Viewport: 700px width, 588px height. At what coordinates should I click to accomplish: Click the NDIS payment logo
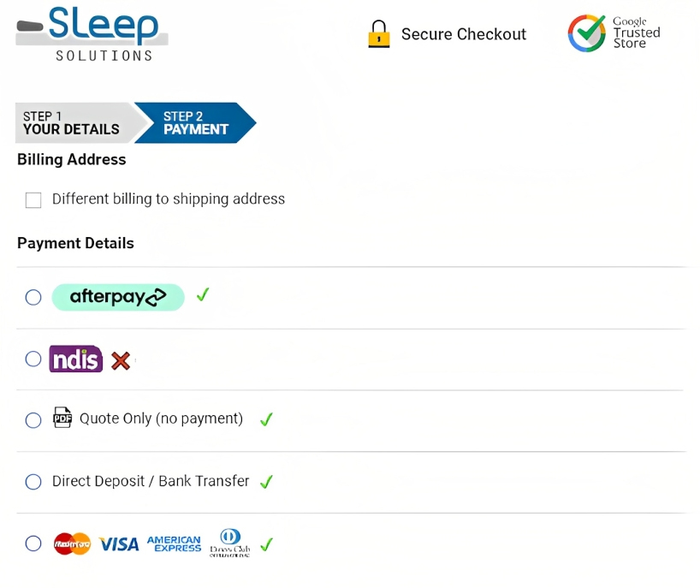coord(76,359)
